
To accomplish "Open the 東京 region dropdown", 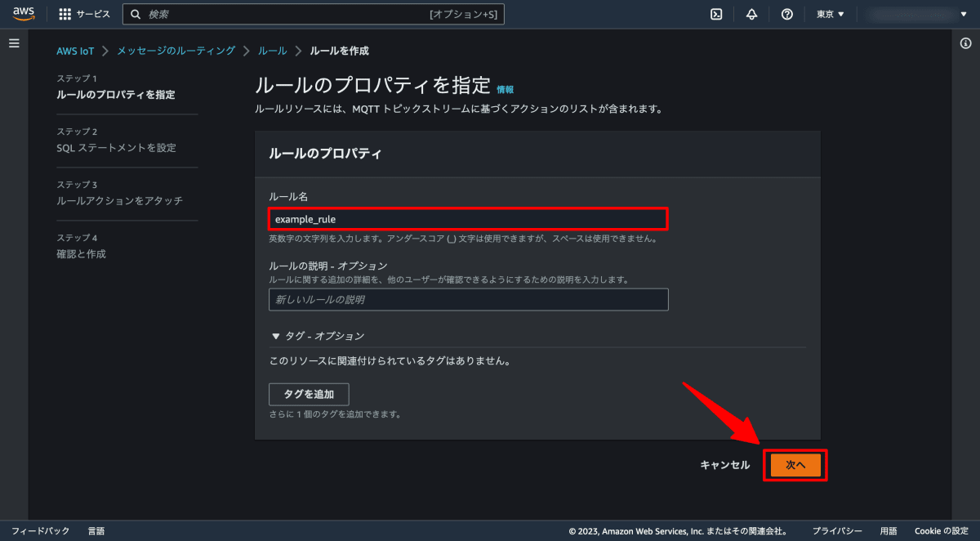I will [x=831, y=14].
